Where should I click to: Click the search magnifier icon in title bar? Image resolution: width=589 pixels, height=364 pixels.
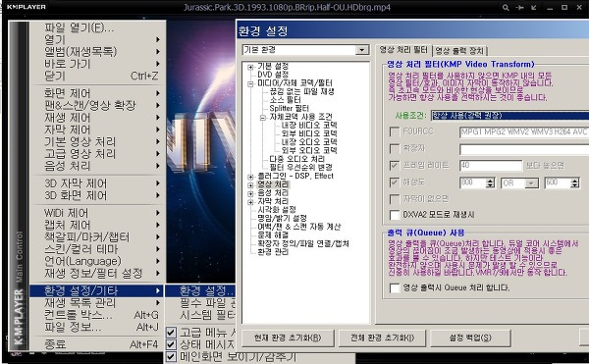coord(506,7)
